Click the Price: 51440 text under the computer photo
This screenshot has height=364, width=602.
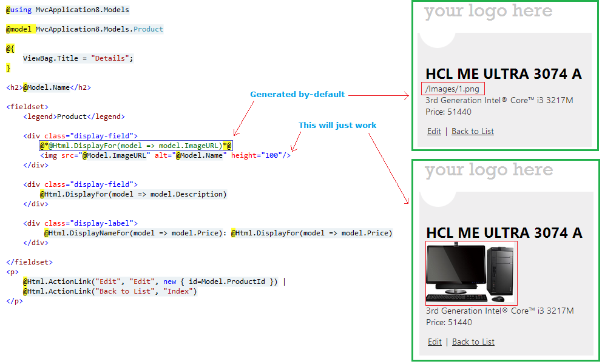pos(449,322)
